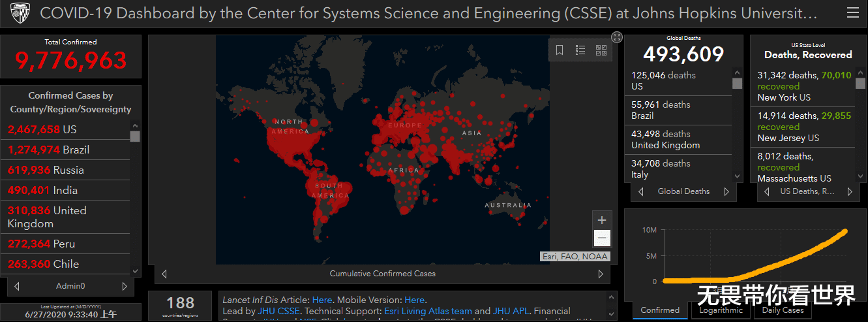Select the Confirmed chart tab
The height and width of the screenshot is (322, 868).
[660, 310]
